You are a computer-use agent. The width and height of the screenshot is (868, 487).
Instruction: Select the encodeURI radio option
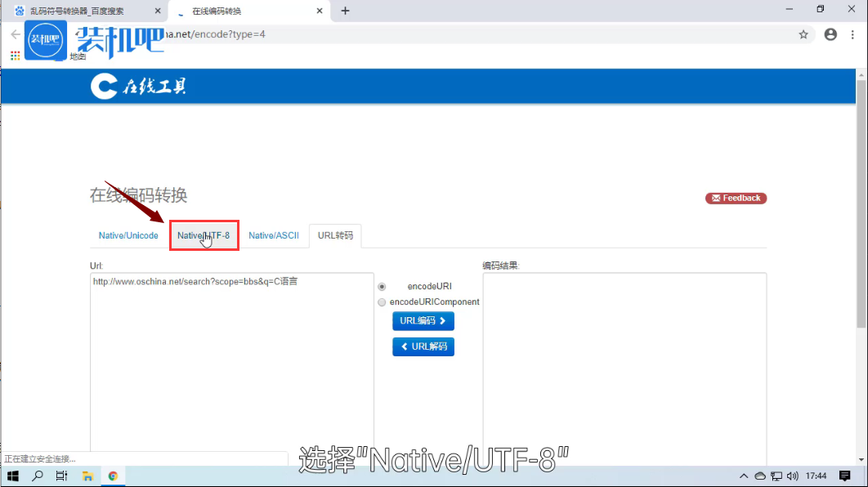click(382, 287)
